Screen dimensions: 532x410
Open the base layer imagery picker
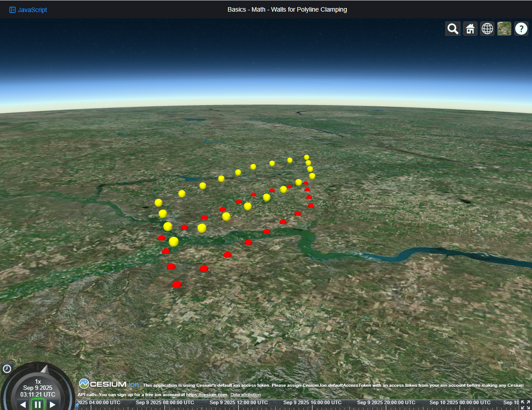504,29
